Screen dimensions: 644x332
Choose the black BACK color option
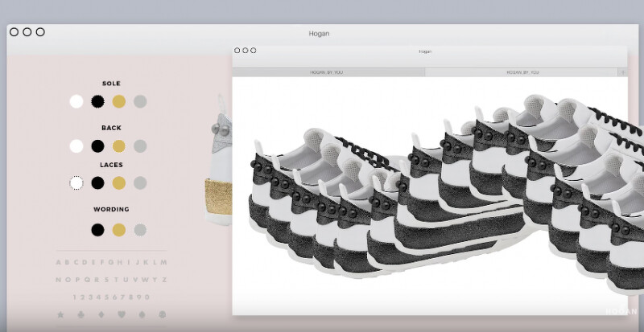click(x=97, y=146)
